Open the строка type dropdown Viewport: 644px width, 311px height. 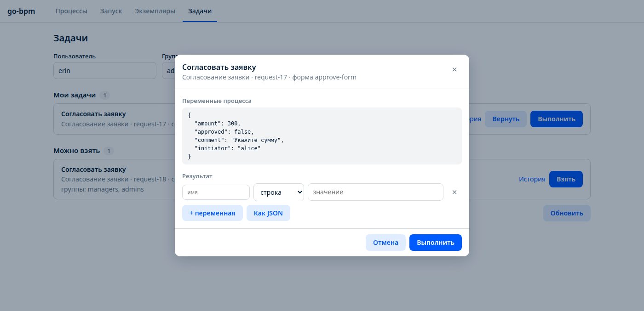point(279,192)
